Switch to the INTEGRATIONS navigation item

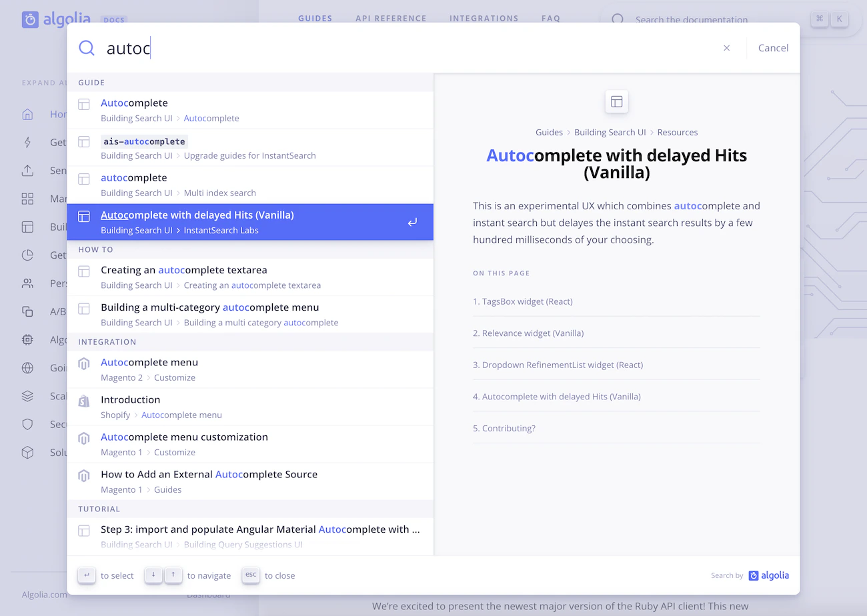pos(484,18)
